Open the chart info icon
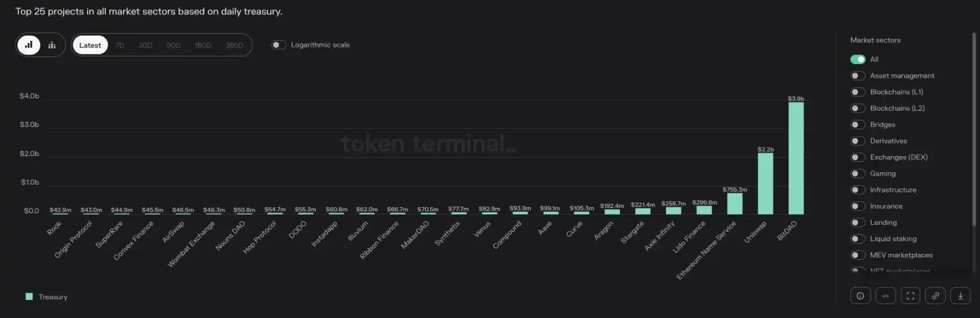980x318 pixels. [x=860, y=295]
